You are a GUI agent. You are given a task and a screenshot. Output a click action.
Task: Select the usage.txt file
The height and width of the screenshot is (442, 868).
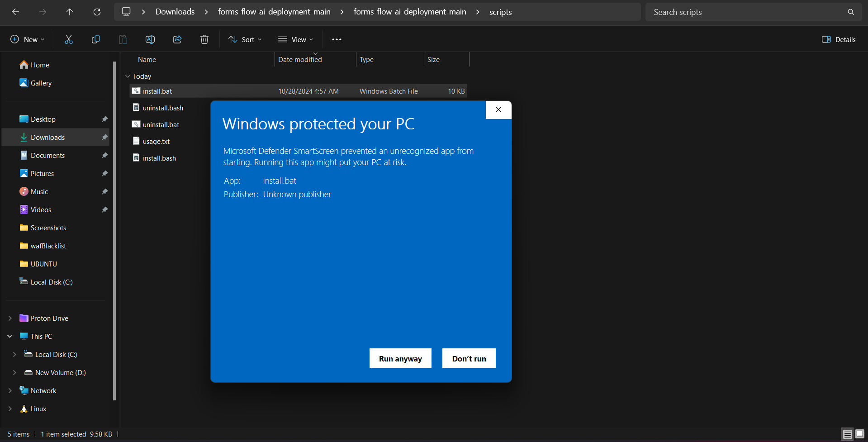point(151,141)
